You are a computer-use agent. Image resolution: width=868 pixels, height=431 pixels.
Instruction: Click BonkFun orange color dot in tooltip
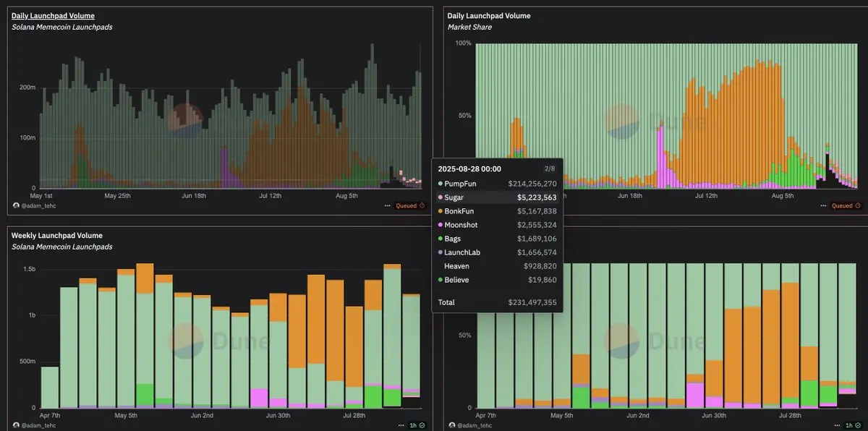coord(441,211)
